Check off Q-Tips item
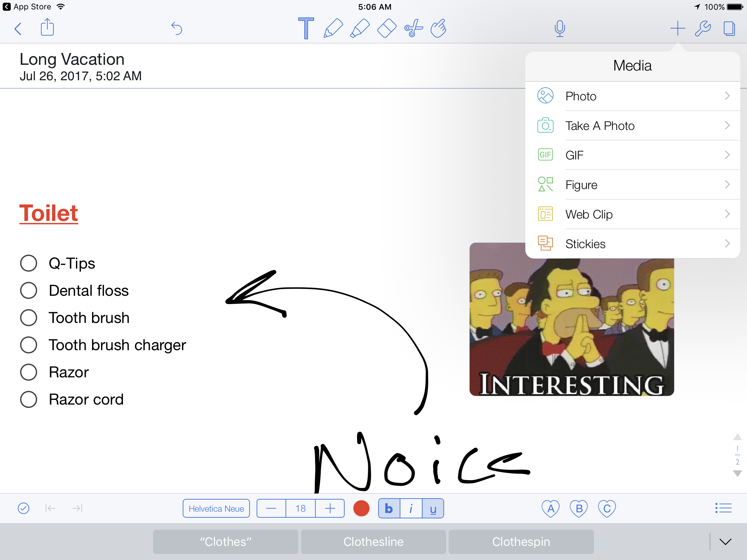Viewport: 747px width, 560px height. tap(29, 263)
